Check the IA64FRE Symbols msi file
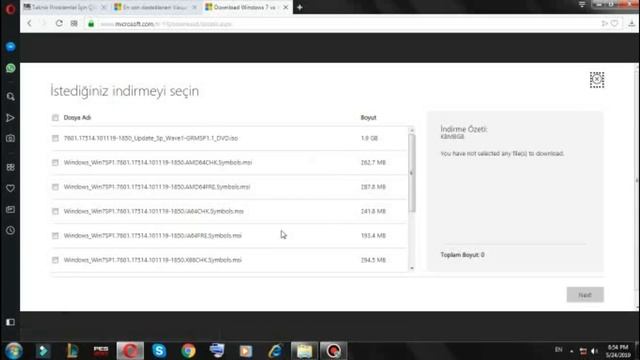Image resolution: width=640 pixels, height=360 pixels. [55, 236]
